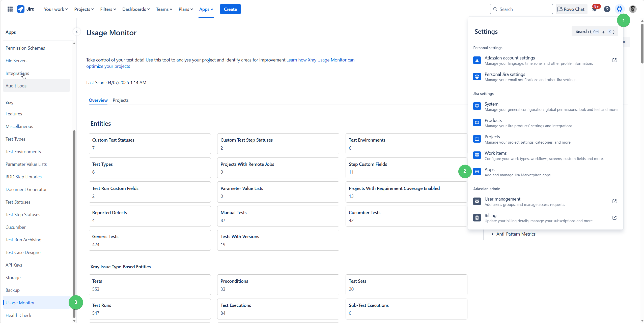Click the System settings monitor icon
The height and width of the screenshot is (323, 644).
477,106
